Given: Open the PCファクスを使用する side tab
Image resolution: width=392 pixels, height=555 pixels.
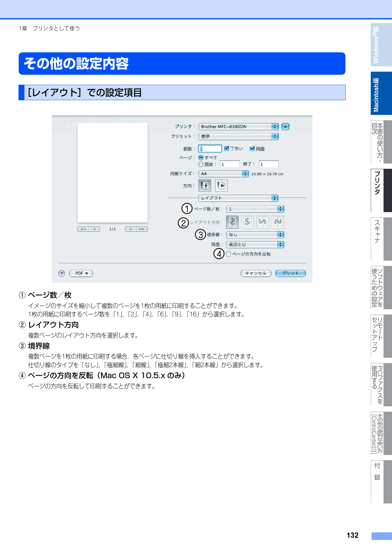Looking at the screenshot, I should [x=381, y=385].
